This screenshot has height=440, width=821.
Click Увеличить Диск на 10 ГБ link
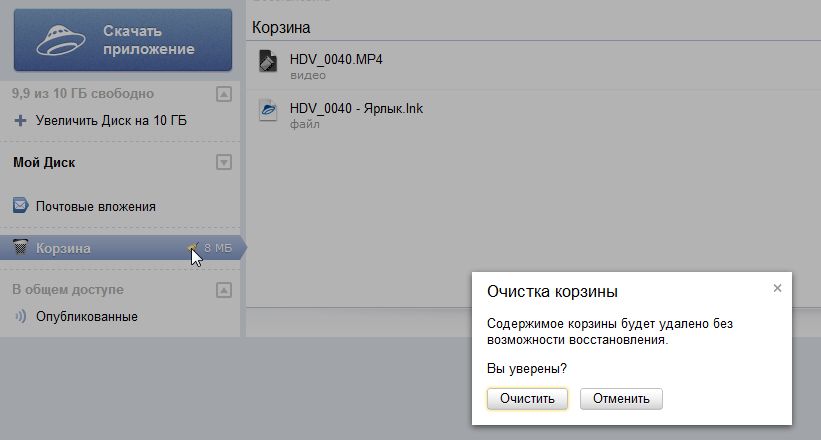(111, 121)
